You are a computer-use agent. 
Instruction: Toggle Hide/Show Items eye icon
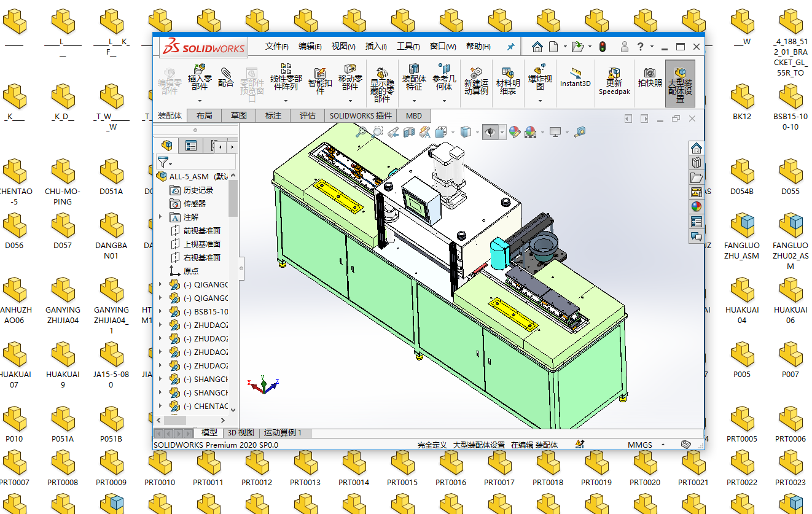pyautogui.click(x=490, y=131)
